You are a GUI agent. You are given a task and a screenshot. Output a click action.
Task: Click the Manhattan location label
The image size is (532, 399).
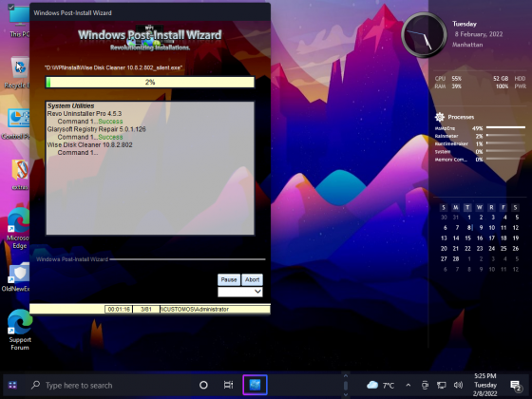tap(467, 45)
